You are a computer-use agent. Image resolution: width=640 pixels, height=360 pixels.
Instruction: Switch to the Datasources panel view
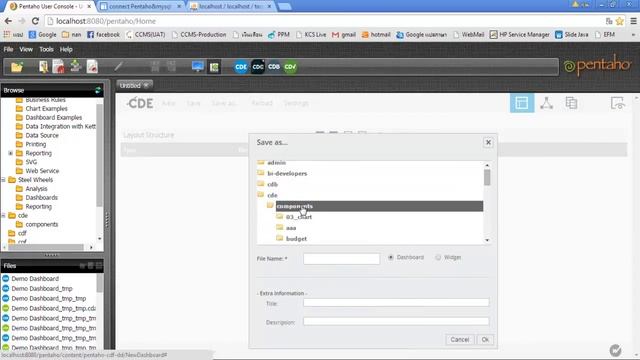pyautogui.click(x=571, y=103)
